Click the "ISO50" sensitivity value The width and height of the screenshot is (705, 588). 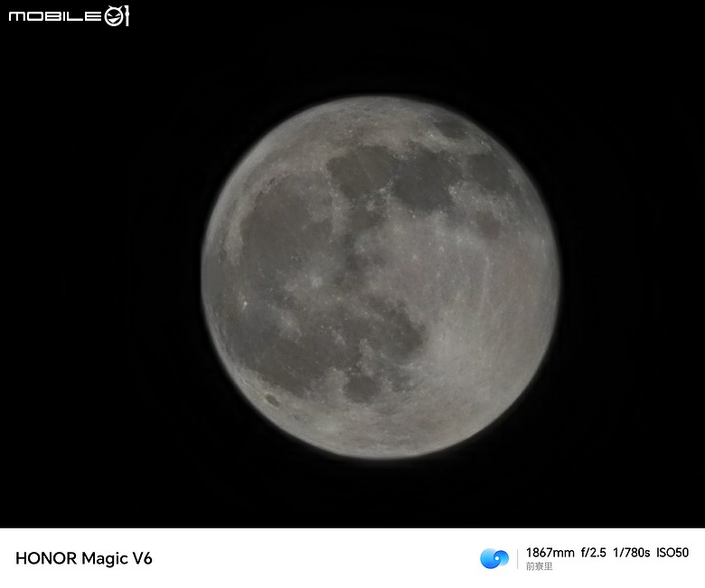click(x=672, y=553)
